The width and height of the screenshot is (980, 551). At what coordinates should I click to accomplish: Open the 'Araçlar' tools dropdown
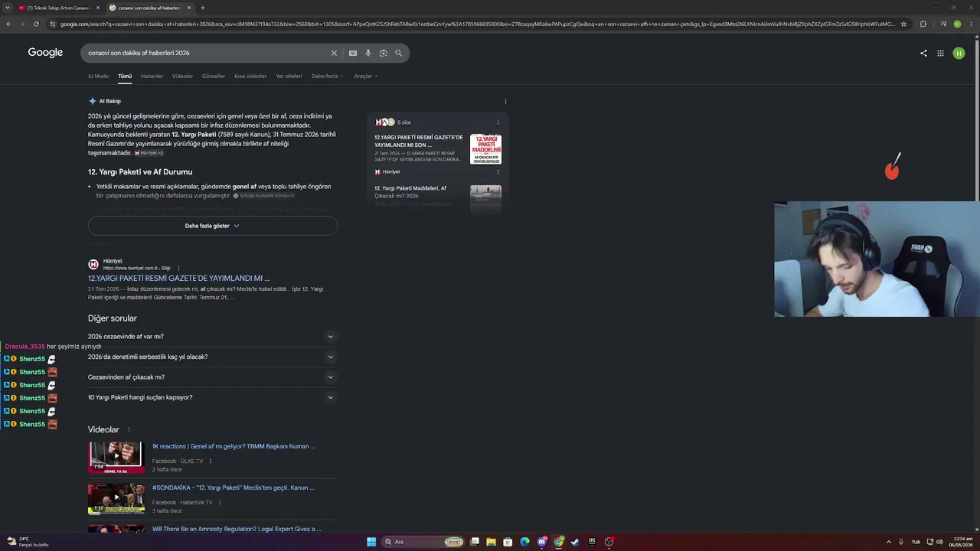click(366, 77)
